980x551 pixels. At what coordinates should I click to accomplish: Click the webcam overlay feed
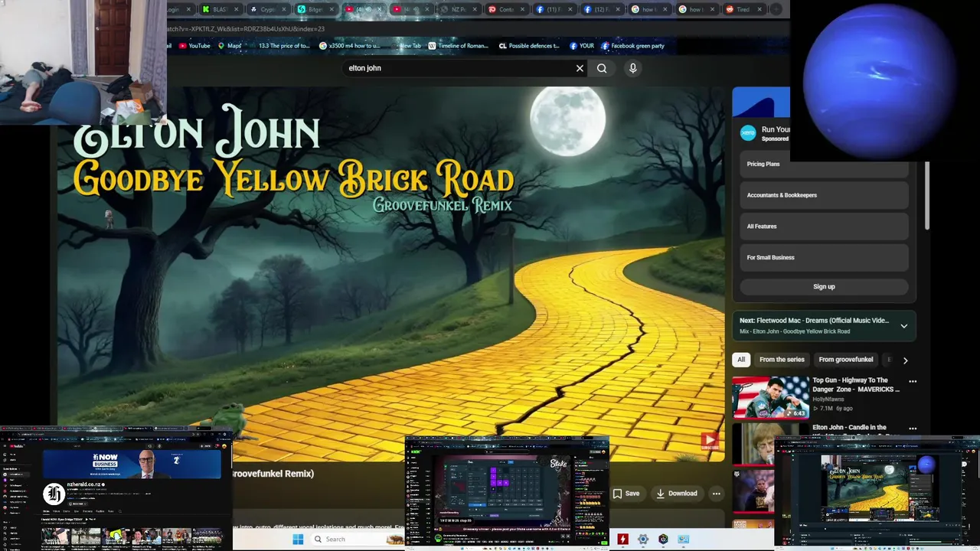tap(83, 62)
